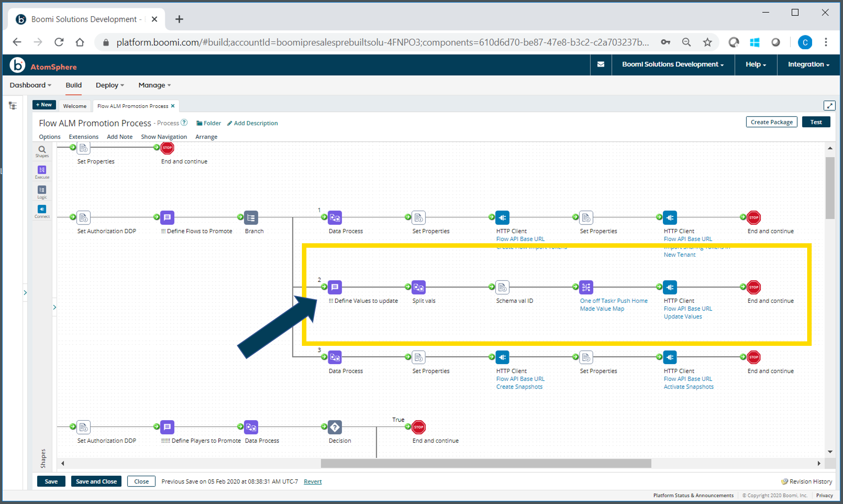Viewport: 843px width, 504px height.
Task: Click the Revert link
Action: pyautogui.click(x=313, y=482)
